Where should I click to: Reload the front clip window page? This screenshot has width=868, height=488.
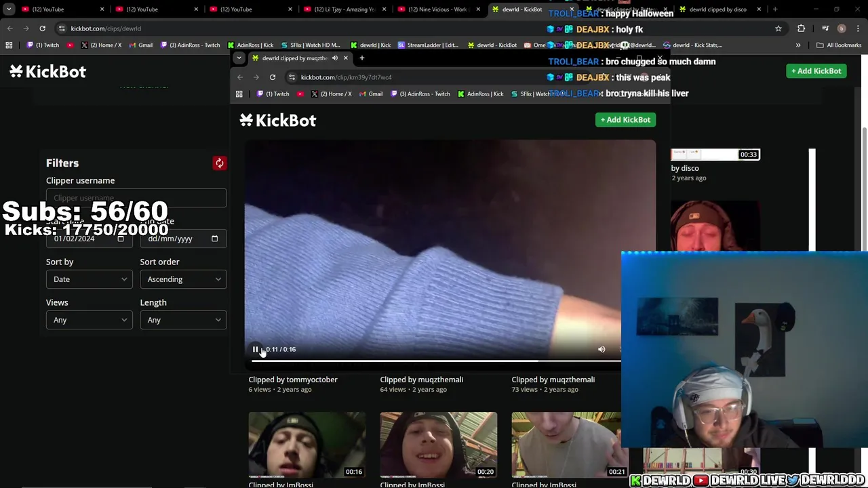(273, 77)
